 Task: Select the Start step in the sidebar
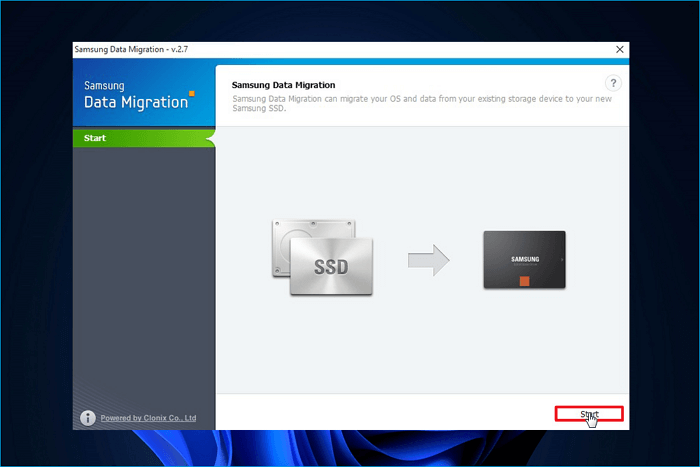pos(144,138)
